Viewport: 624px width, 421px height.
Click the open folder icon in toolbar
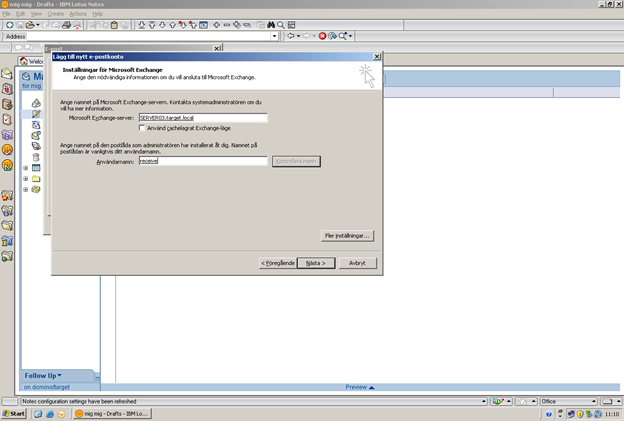coord(30,25)
